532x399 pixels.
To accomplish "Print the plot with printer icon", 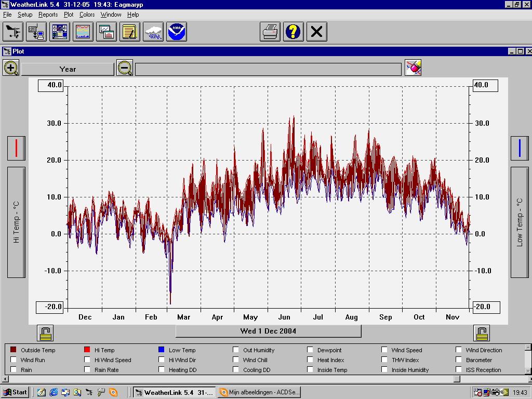I will pos(270,32).
